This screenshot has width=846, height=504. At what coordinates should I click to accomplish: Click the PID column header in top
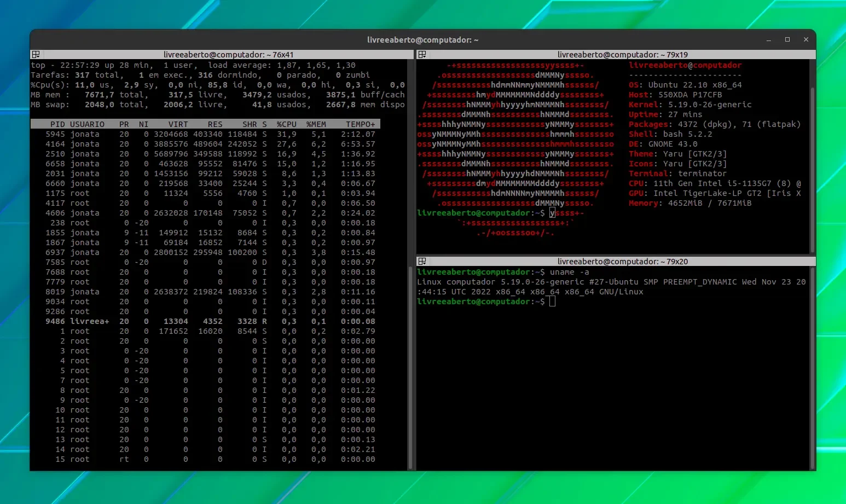click(57, 124)
